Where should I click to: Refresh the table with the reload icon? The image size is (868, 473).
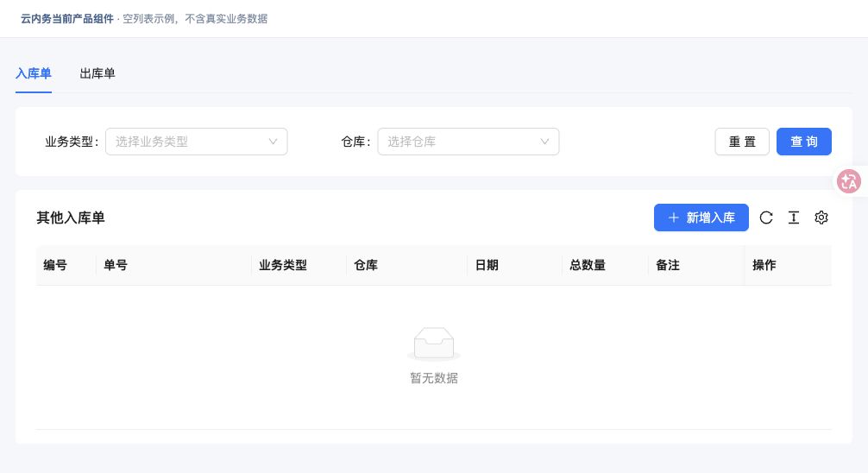(x=766, y=218)
